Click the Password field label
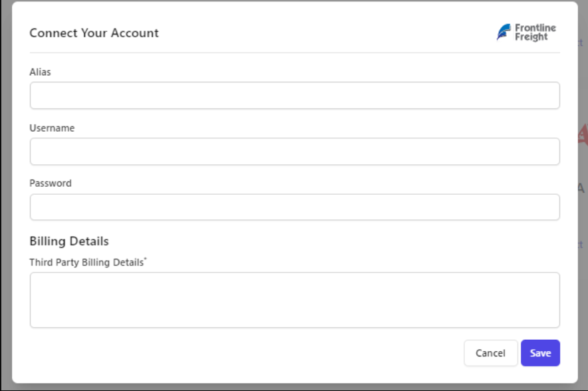588x391 pixels. pos(51,184)
